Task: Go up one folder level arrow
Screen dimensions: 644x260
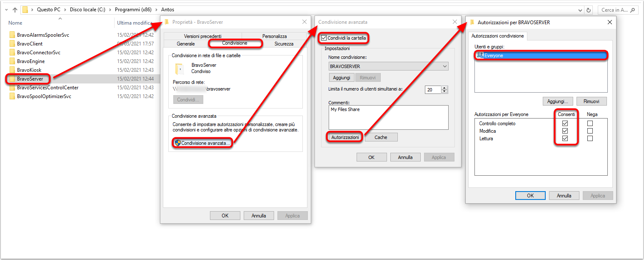Action: pos(15,10)
